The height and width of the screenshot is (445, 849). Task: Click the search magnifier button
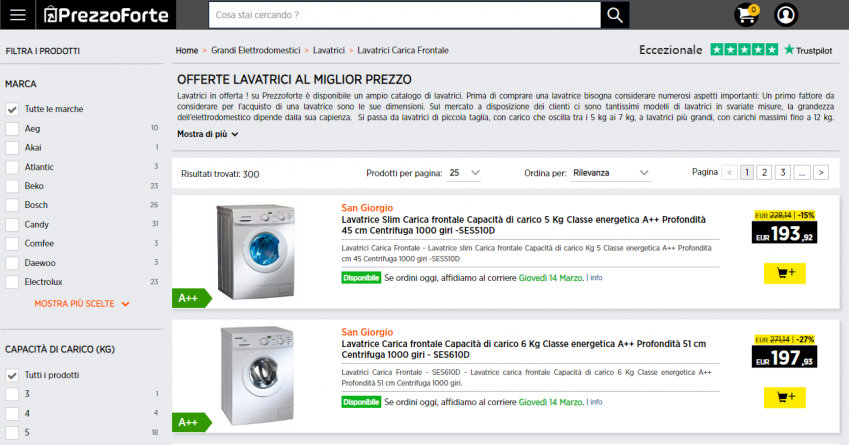pos(615,15)
